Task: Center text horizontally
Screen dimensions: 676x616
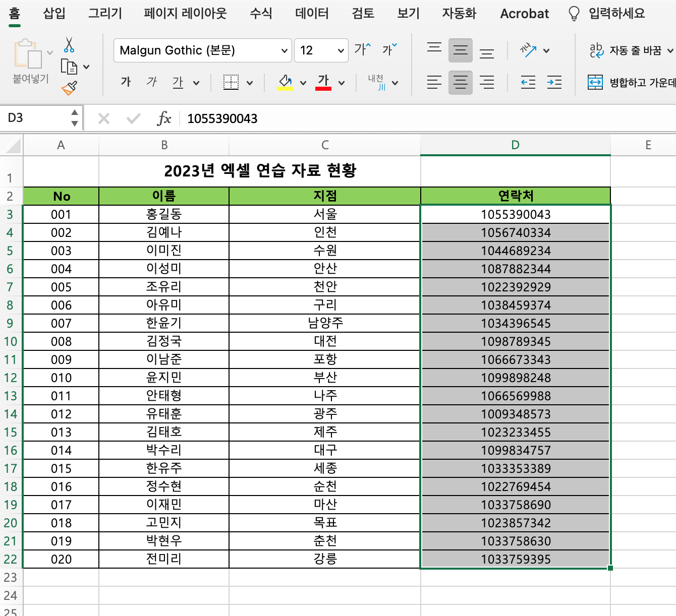Action: (461, 82)
